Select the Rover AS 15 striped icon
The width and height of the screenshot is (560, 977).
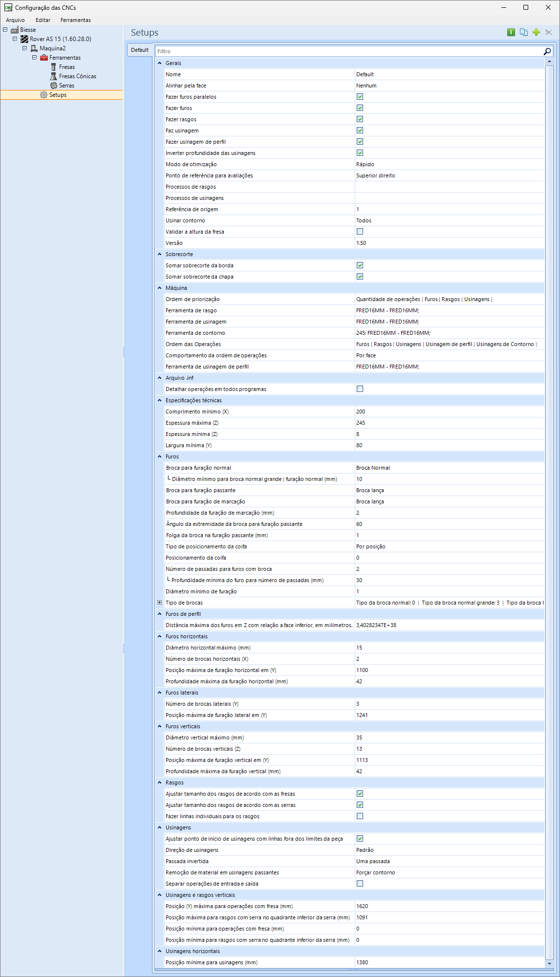point(24,39)
